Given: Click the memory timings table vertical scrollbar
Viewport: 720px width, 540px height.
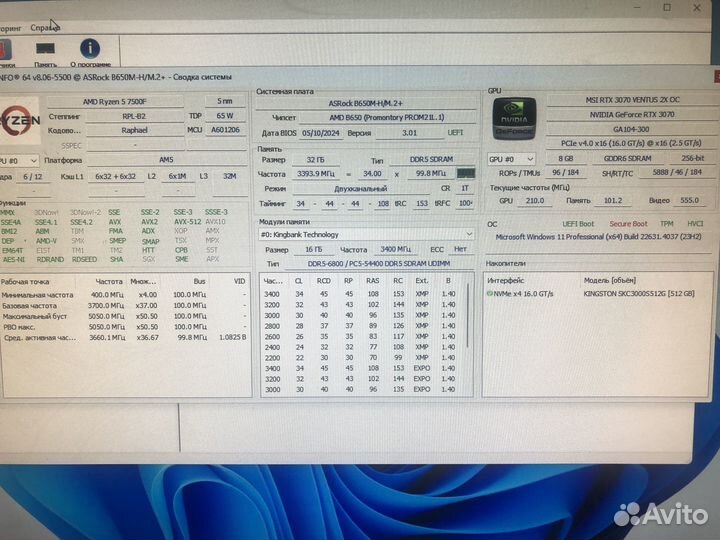Looking at the screenshot, I should (x=468, y=316).
